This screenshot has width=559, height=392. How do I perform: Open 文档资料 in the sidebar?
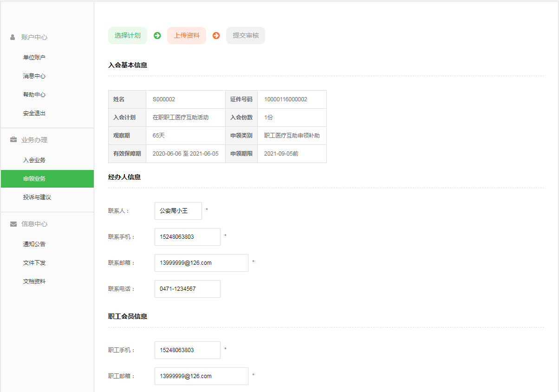34,281
